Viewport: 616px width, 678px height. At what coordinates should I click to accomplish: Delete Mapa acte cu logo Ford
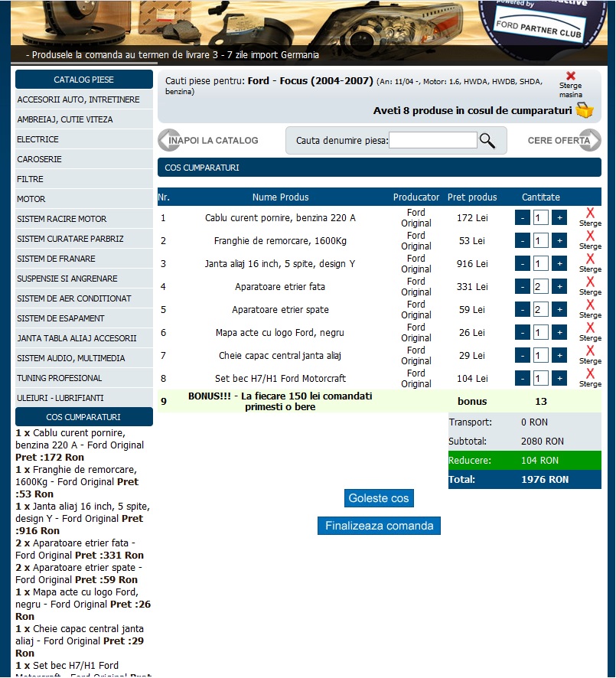(x=590, y=328)
